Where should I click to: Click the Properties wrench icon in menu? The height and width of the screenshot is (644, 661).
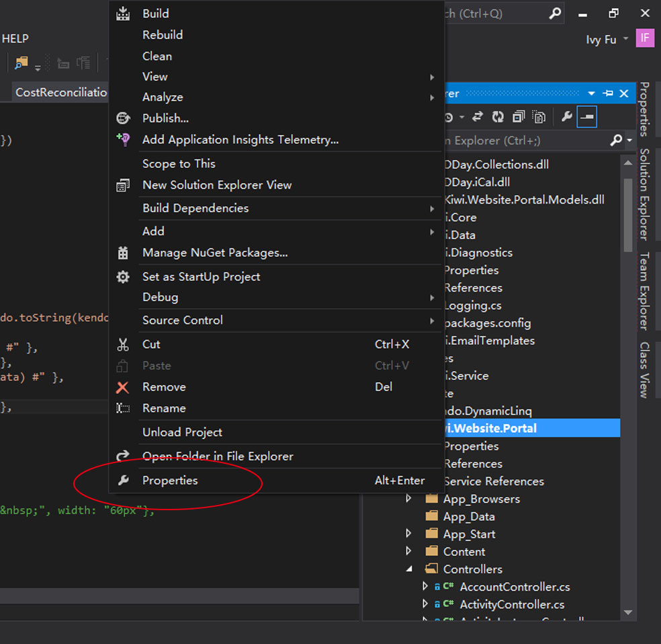123,481
